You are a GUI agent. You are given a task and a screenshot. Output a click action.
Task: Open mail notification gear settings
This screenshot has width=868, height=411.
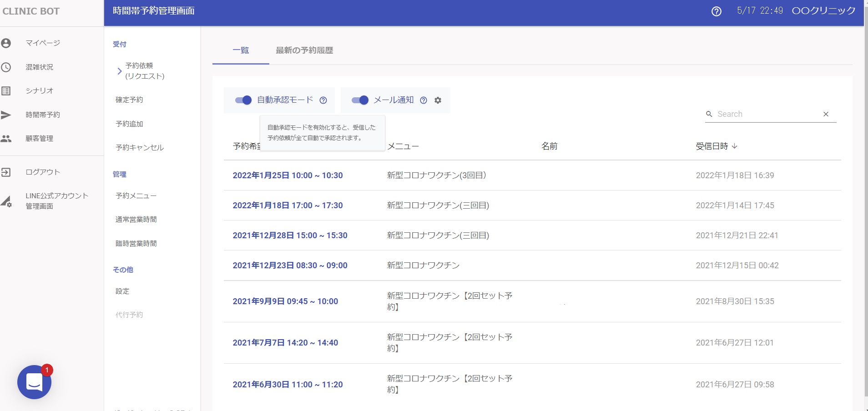pos(438,100)
